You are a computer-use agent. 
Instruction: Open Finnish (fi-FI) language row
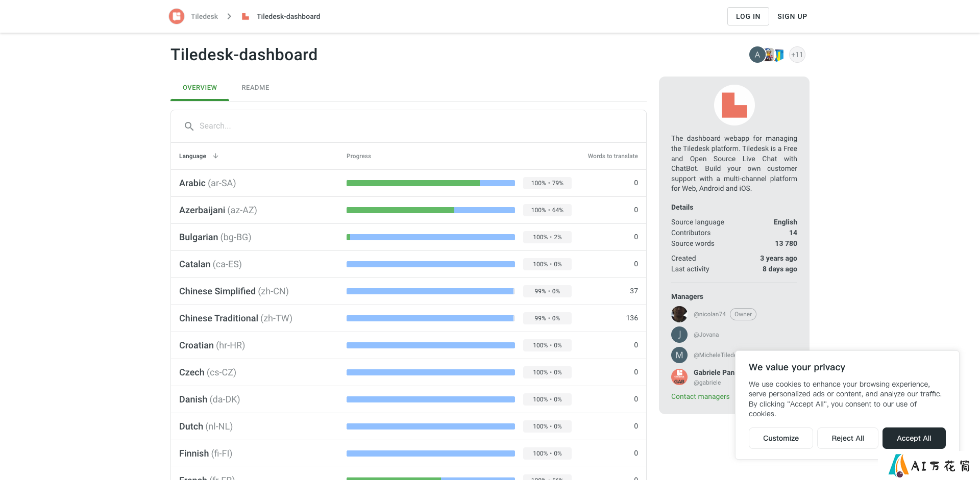point(408,453)
